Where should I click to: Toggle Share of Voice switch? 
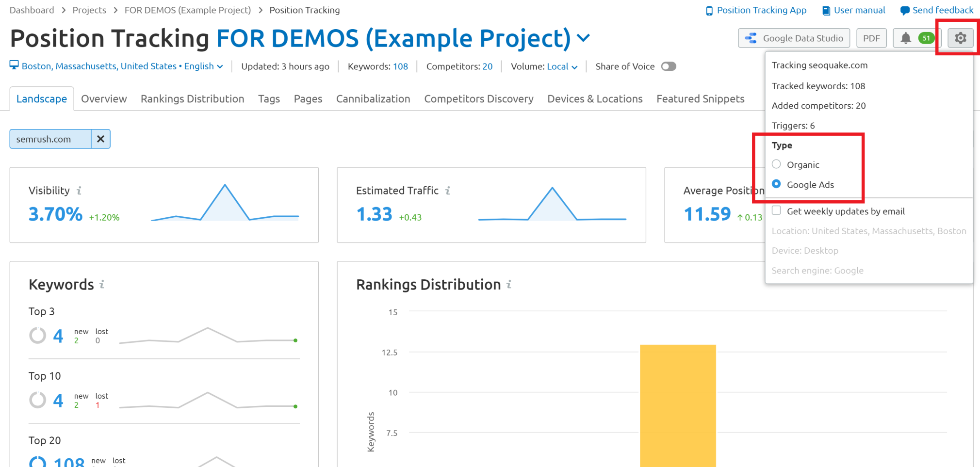669,66
